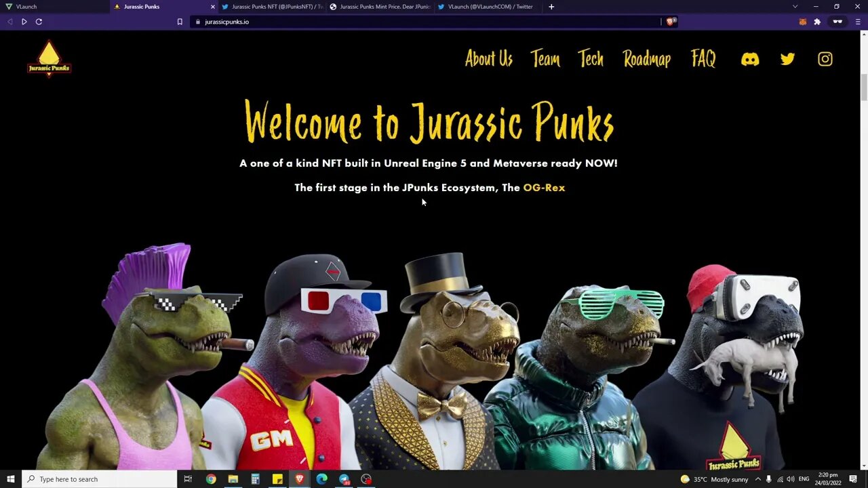
Task: Open Task View on the taskbar
Action: [188, 479]
